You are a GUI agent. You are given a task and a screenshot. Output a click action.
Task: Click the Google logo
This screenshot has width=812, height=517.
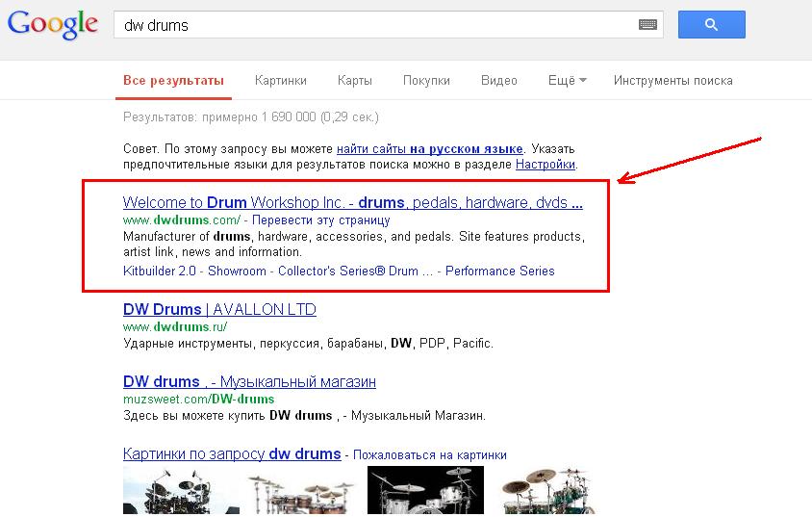(x=52, y=24)
